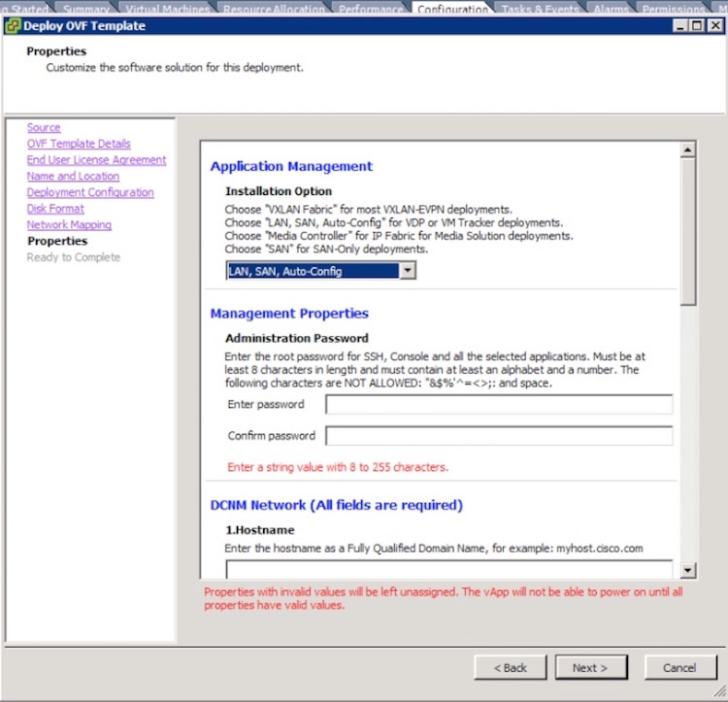Viewport: 728px width, 702px height.
Task: Open the Network Mapping step
Action: tap(69, 225)
